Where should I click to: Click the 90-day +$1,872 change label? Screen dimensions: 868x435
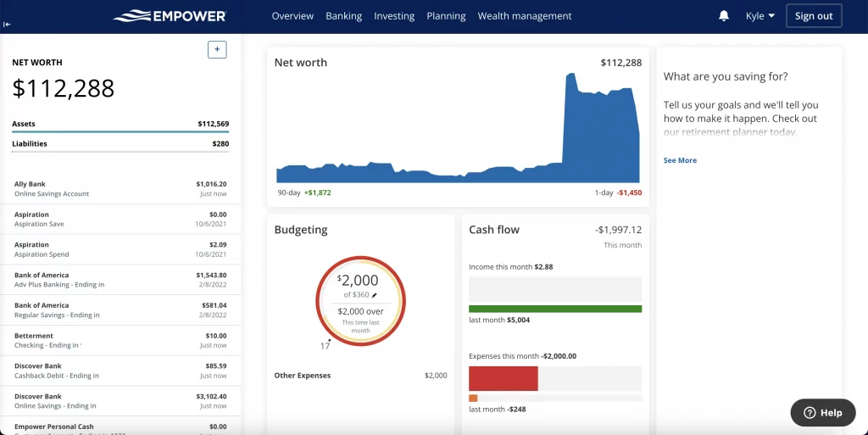point(304,192)
